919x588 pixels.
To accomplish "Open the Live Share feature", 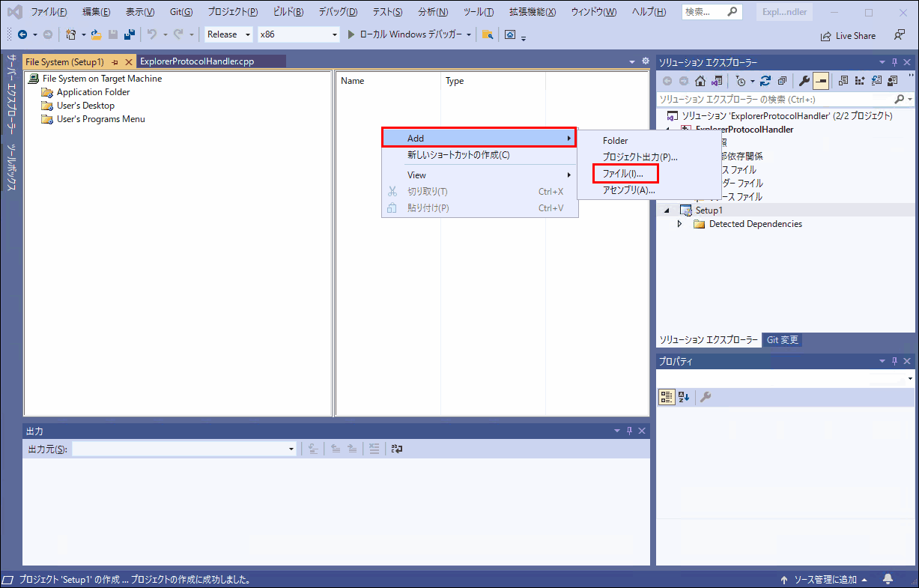I will coord(848,35).
